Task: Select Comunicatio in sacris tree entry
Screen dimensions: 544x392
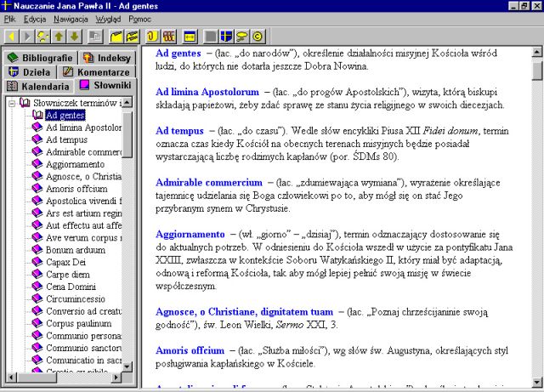Action: (x=83, y=360)
